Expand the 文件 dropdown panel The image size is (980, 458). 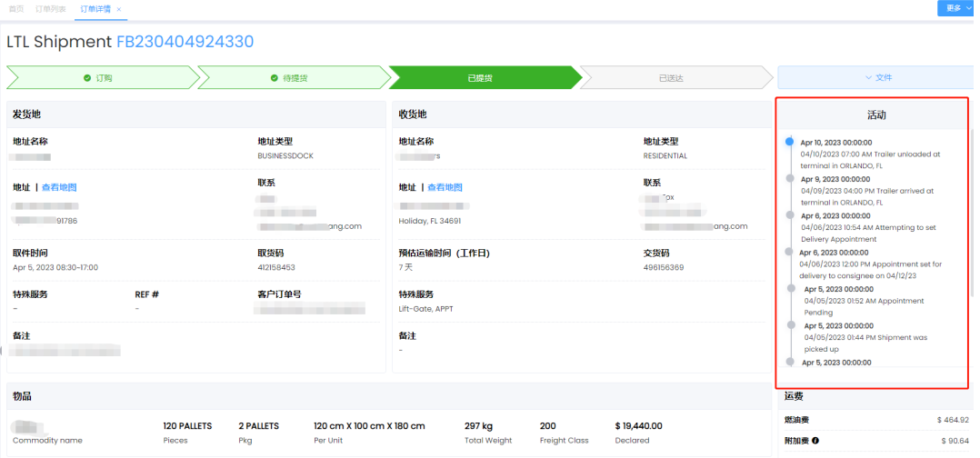tap(877, 78)
